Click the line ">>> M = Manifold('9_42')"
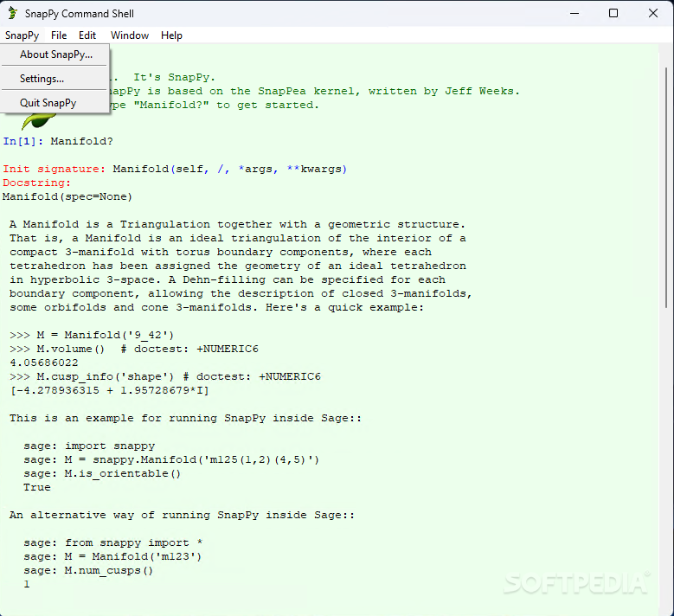This screenshot has height=616, width=674. pyautogui.click(x=92, y=335)
